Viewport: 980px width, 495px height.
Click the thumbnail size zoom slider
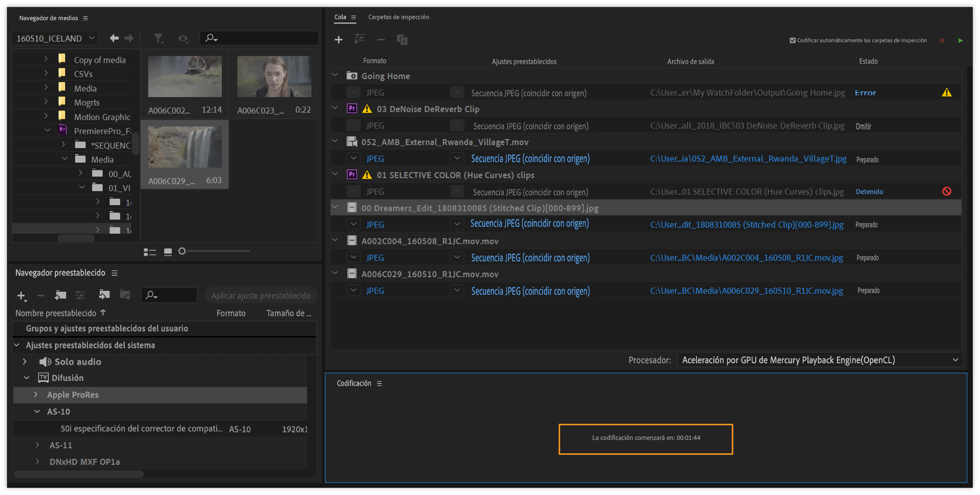click(x=182, y=251)
